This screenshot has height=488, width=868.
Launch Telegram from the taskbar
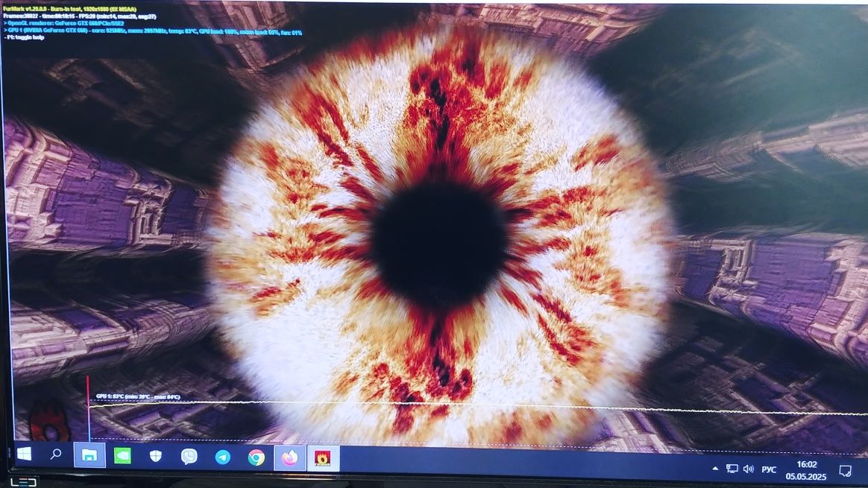[x=222, y=457]
